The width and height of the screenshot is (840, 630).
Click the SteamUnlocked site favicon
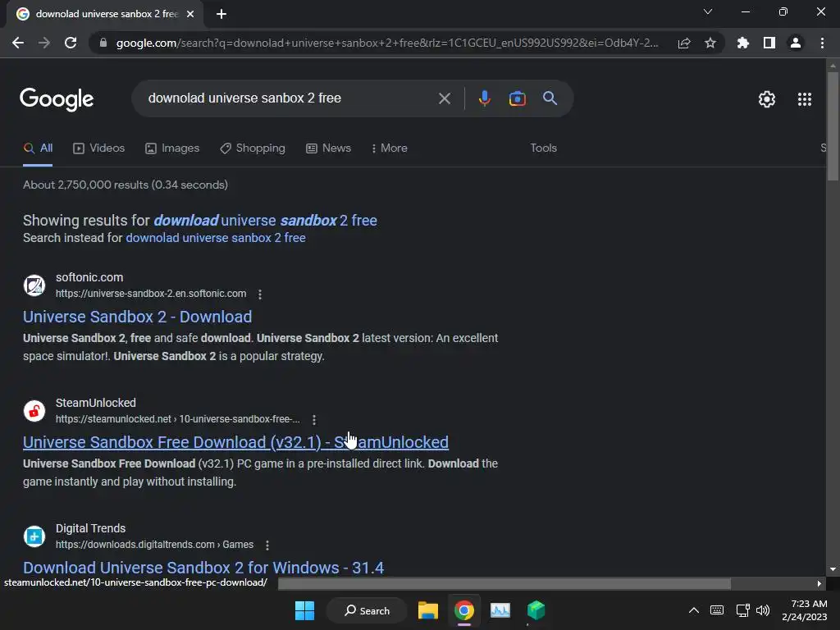point(34,411)
